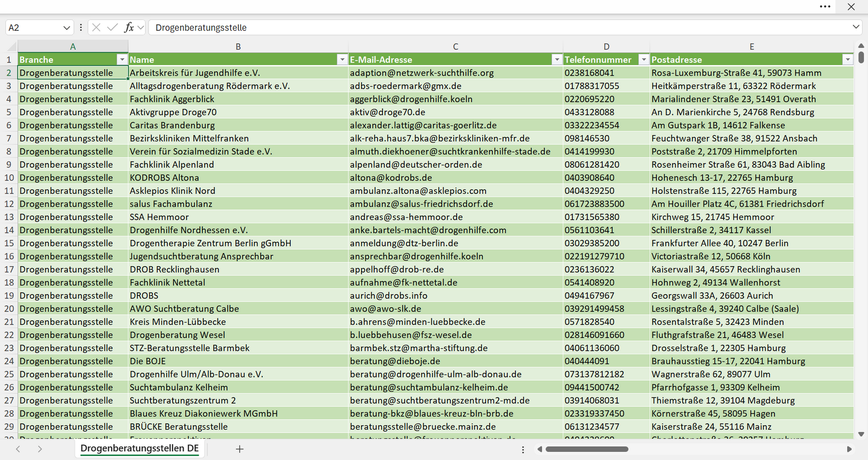
Task: Select cell 'Kirchweg 15, 21745 Hemmoor'
Action: 751,217
